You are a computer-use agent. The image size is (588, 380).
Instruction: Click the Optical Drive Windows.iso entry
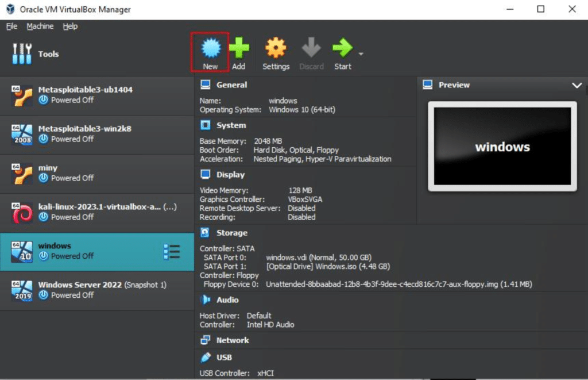(x=328, y=267)
